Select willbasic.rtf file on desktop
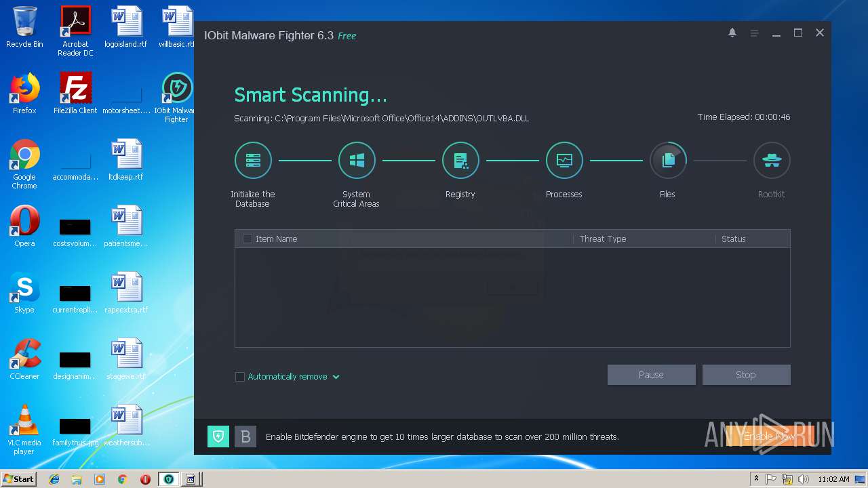This screenshot has height=488, width=868. click(178, 27)
